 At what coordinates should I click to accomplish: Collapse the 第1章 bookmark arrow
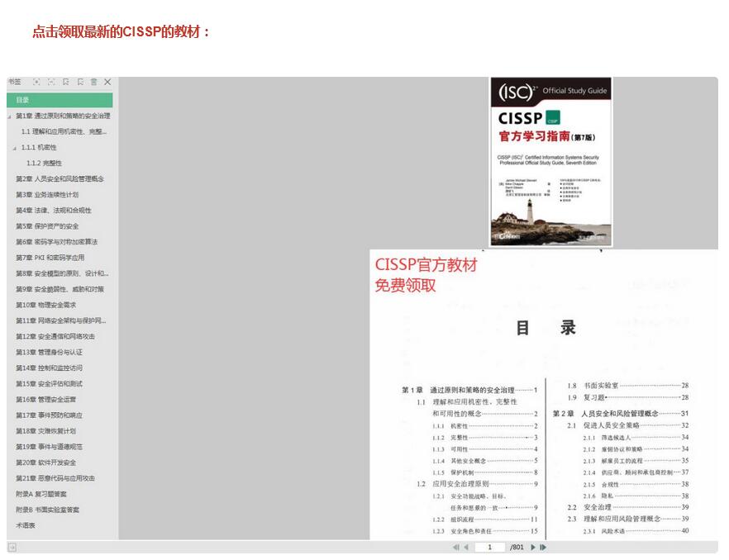(x=9, y=116)
